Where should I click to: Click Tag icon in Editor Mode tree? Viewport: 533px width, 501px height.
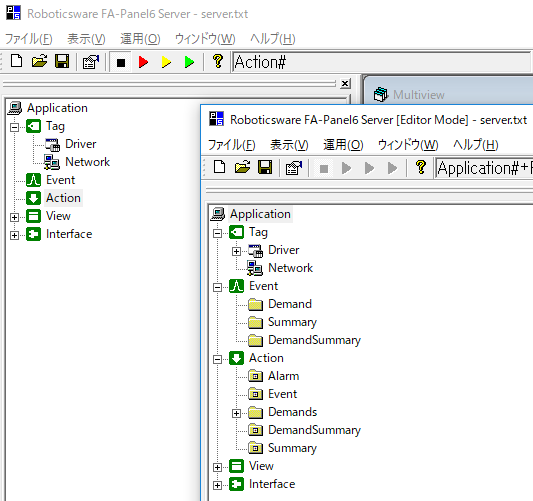(236, 232)
